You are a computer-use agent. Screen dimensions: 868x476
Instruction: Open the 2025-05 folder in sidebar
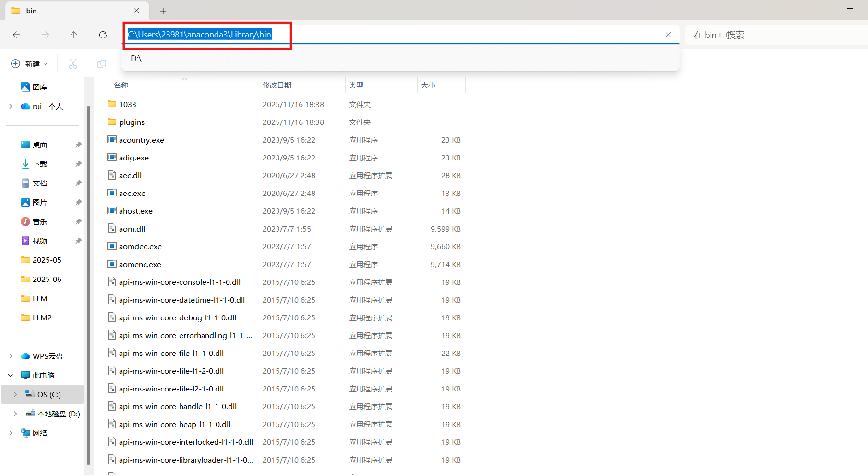tap(41, 260)
